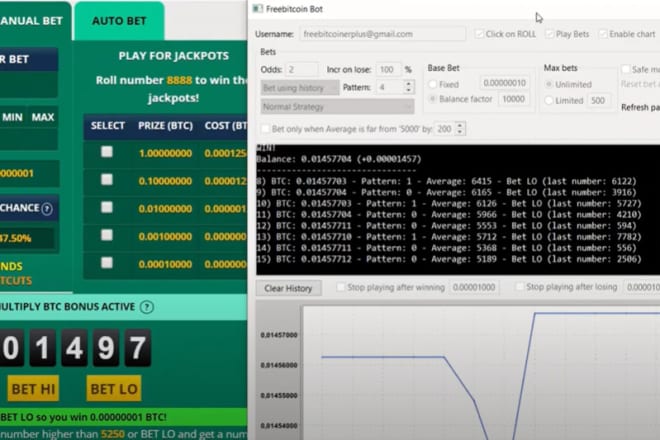Click the 0.01457000 chart axis label
660x440 pixels.
279,335
